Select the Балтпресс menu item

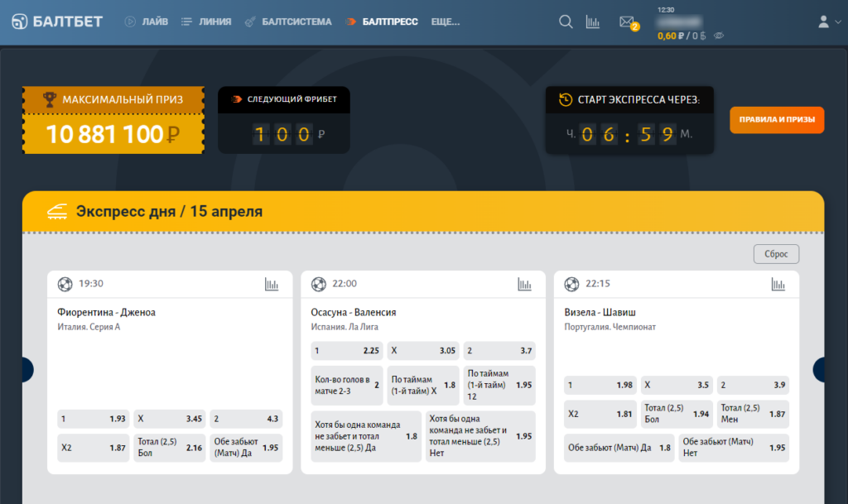click(x=382, y=22)
